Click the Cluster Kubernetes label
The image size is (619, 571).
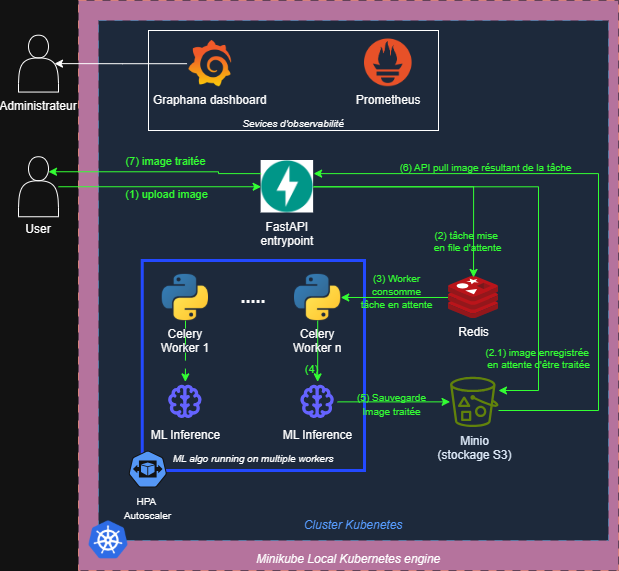[x=353, y=524]
